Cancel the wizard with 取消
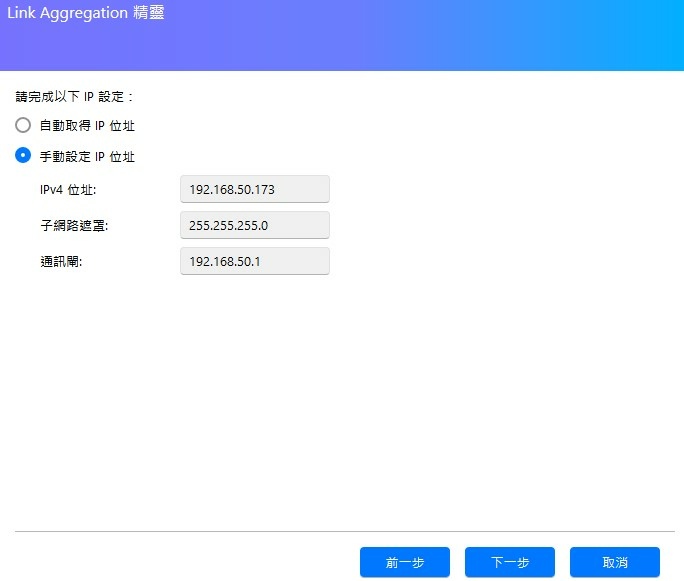Image resolution: width=684 pixels, height=581 pixels. coord(615,562)
